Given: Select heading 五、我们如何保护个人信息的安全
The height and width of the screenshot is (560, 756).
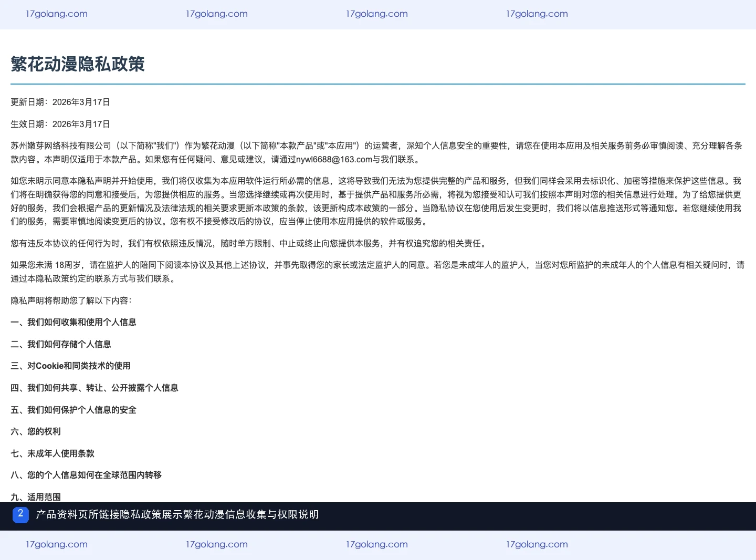Looking at the screenshot, I should [73, 410].
